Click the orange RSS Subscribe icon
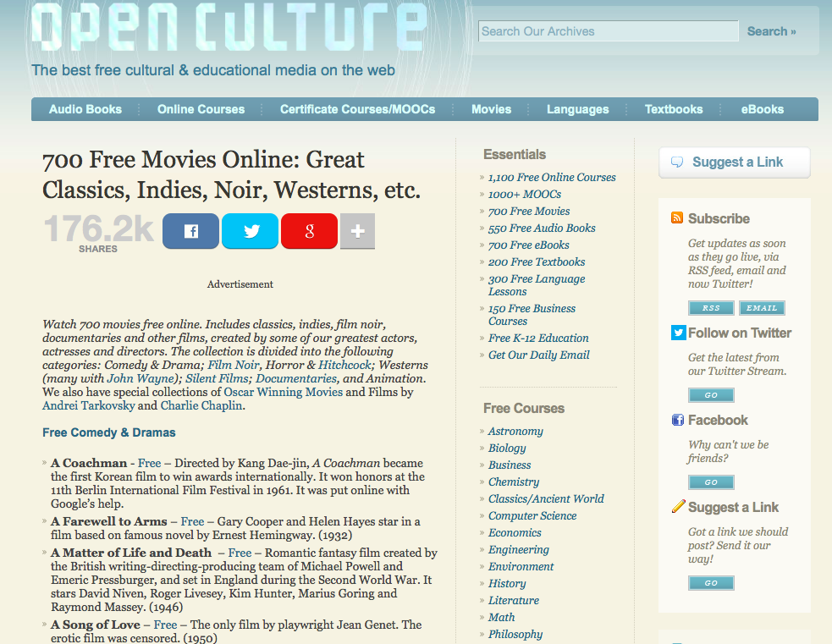This screenshot has height=644, width=832. pyautogui.click(x=677, y=218)
